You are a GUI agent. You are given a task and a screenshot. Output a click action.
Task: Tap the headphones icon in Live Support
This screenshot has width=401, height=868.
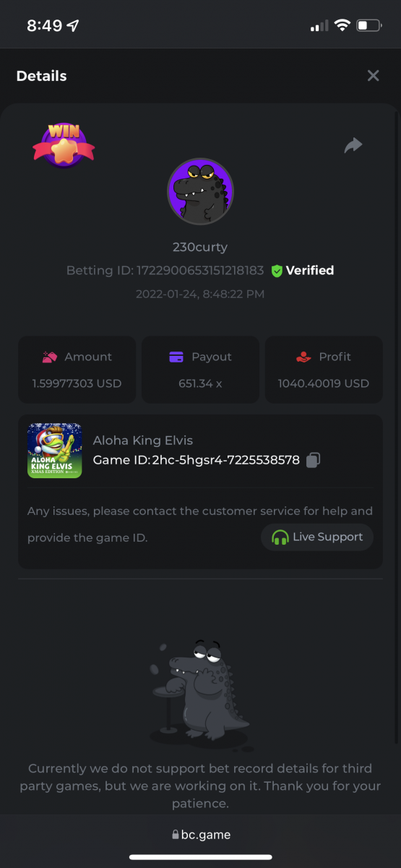(x=280, y=537)
